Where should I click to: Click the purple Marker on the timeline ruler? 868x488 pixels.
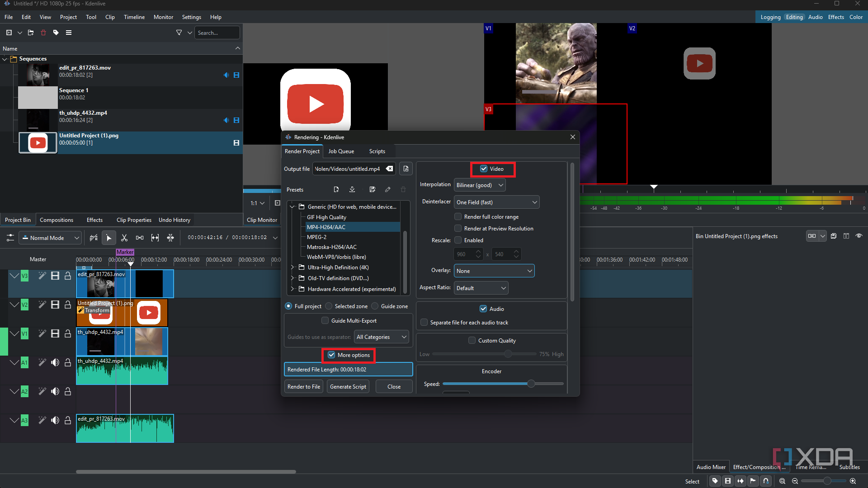[125, 252]
